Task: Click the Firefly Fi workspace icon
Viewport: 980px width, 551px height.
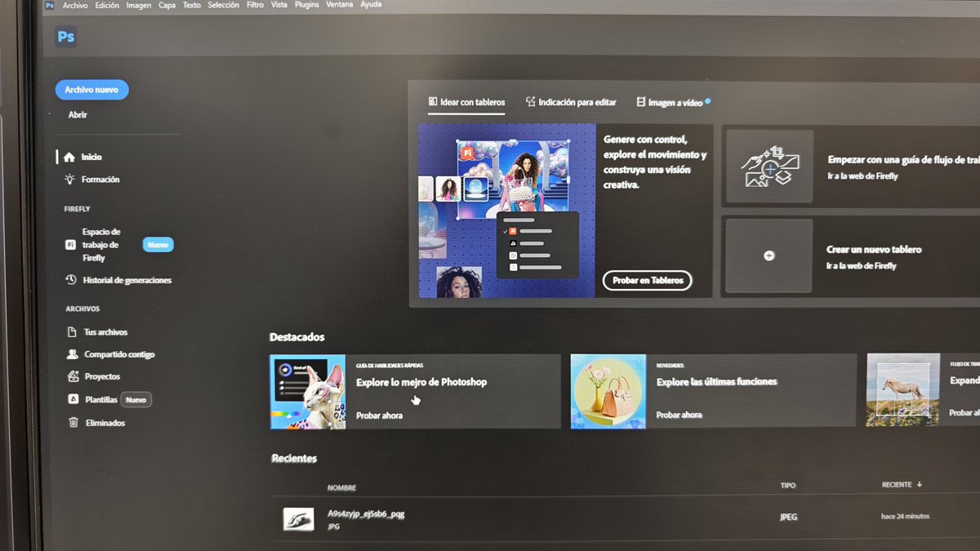Action: click(x=70, y=245)
